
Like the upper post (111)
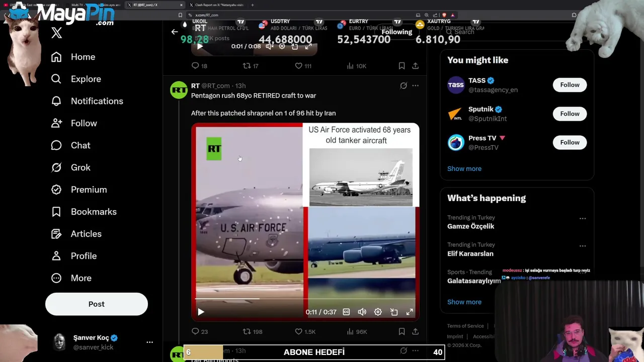coord(303,66)
